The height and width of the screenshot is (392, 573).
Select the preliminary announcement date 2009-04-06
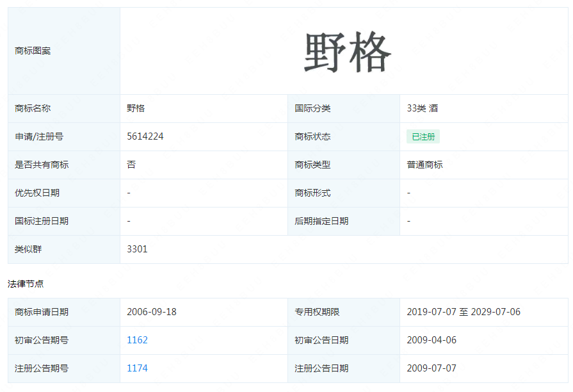[432, 340]
